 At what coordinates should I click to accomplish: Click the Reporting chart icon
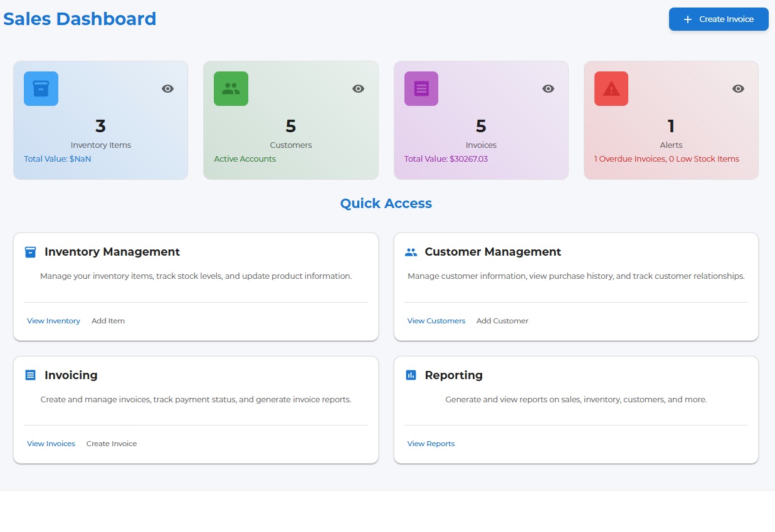point(410,375)
